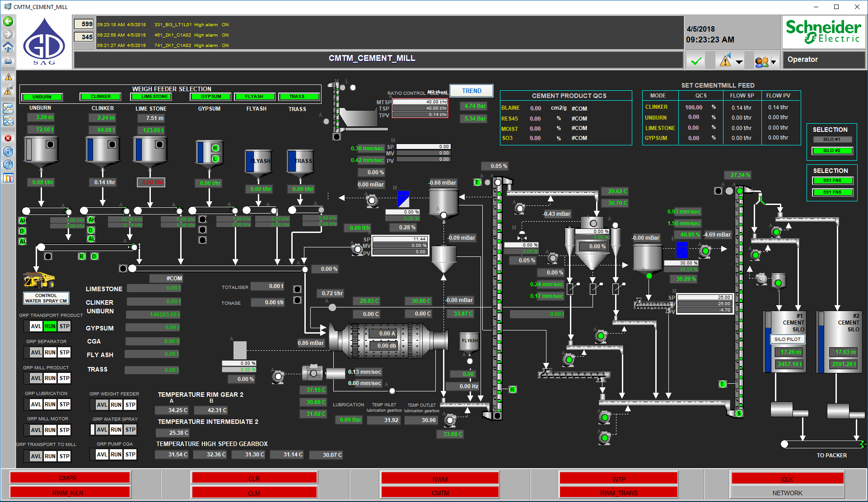Toggle CLINKER weigh feeder selection
Viewport: 868px width, 502px height.
tap(101, 96)
